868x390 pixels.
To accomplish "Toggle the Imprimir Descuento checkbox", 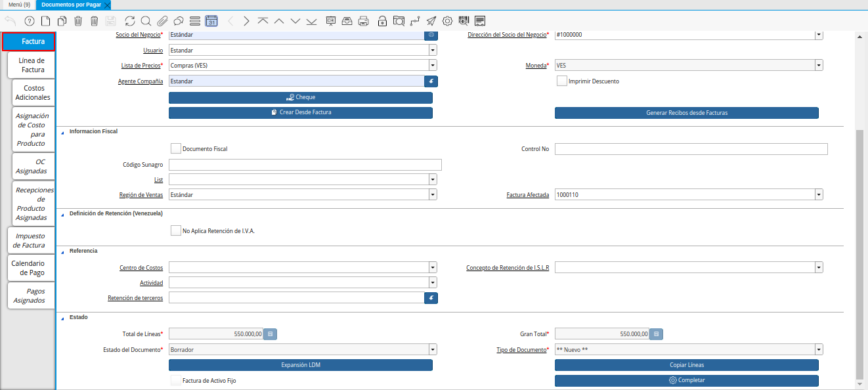I will [x=561, y=81].
